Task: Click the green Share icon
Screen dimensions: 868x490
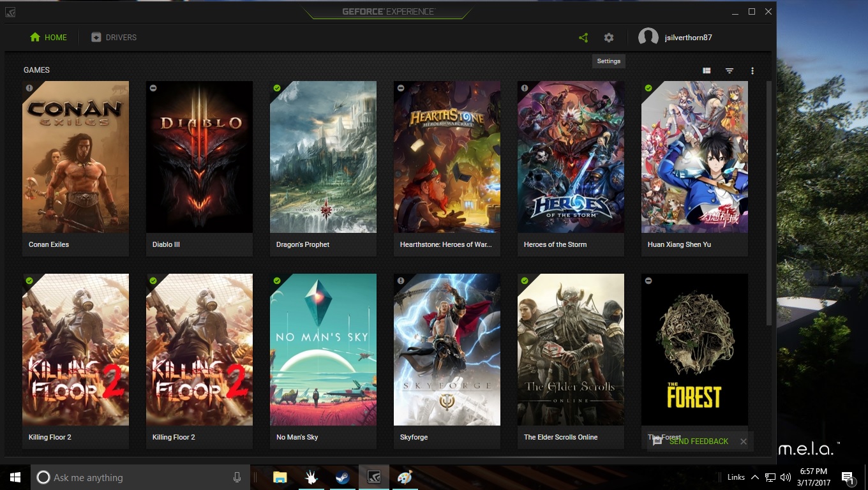Action: click(x=583, y=38)
